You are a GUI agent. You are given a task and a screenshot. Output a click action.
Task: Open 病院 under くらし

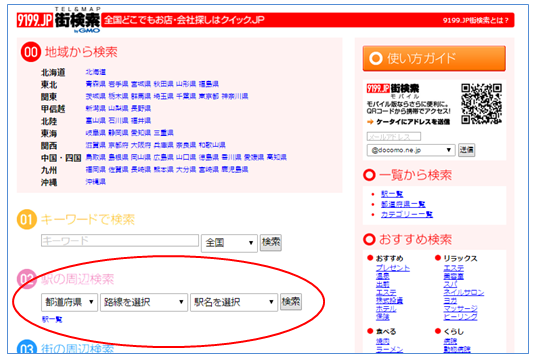click(450, 341)
